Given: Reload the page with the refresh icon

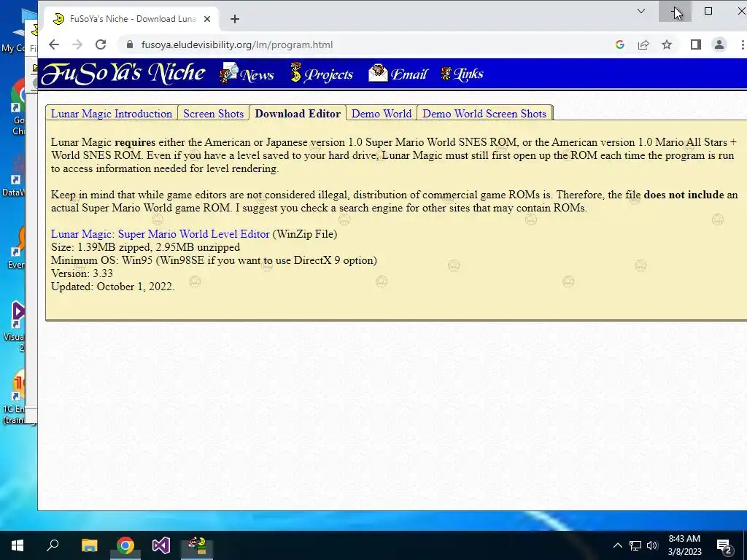Looking at the screenshot, I should pyautogui.click(x=101, y=44).
